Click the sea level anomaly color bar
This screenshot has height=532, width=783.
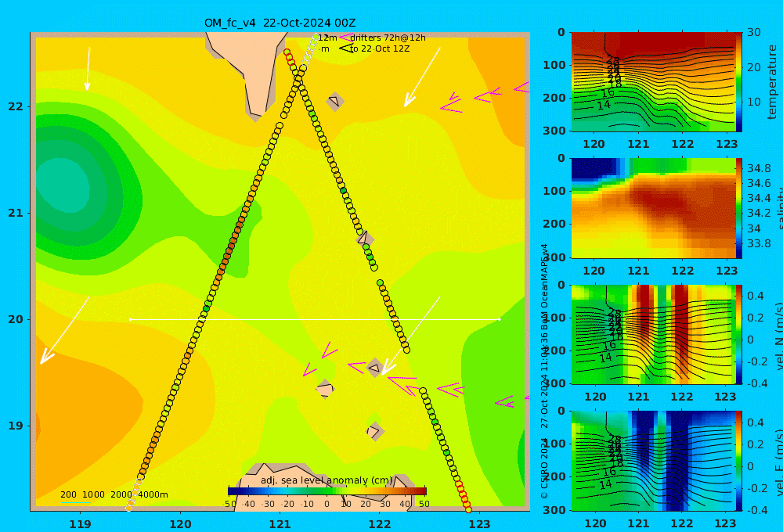tap(327, 491)
